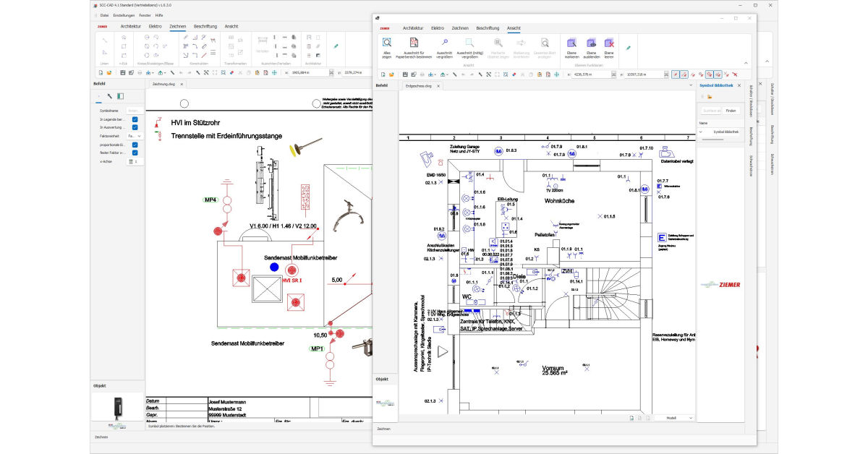Open import dropdown arrow in front window toolbar
Viewport: 868px width, 454px height.
point(435,74)
